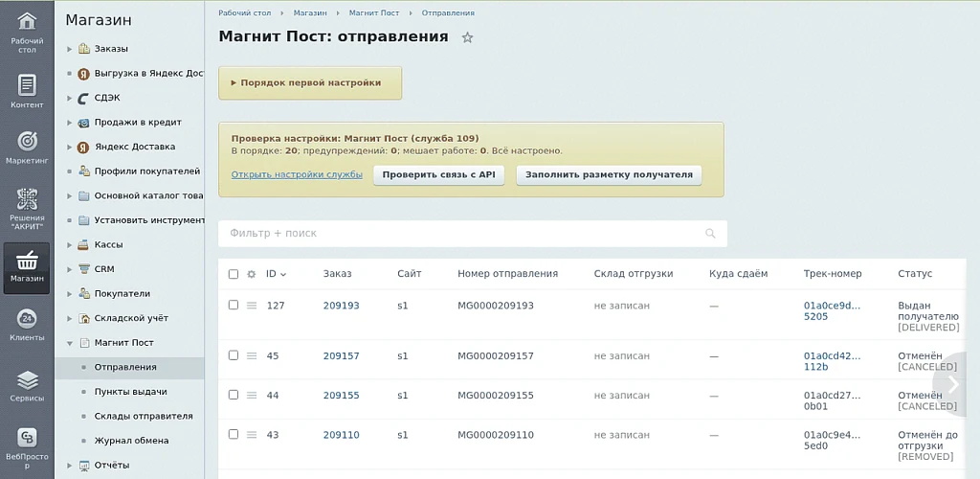Viewport: 980px width, 479px height.
Task: Open the Рабочий стол home icon in sidebar
Action: tap(27, 21)
